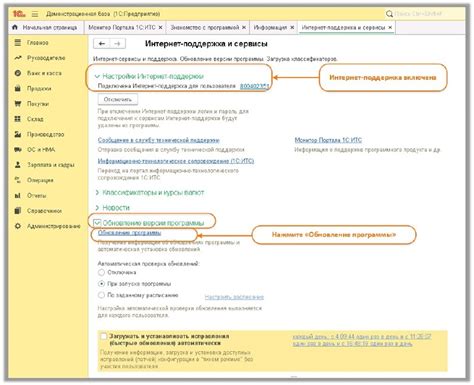Open Настроить расписание link
The image size is (474, 385).
coord(234,297)
